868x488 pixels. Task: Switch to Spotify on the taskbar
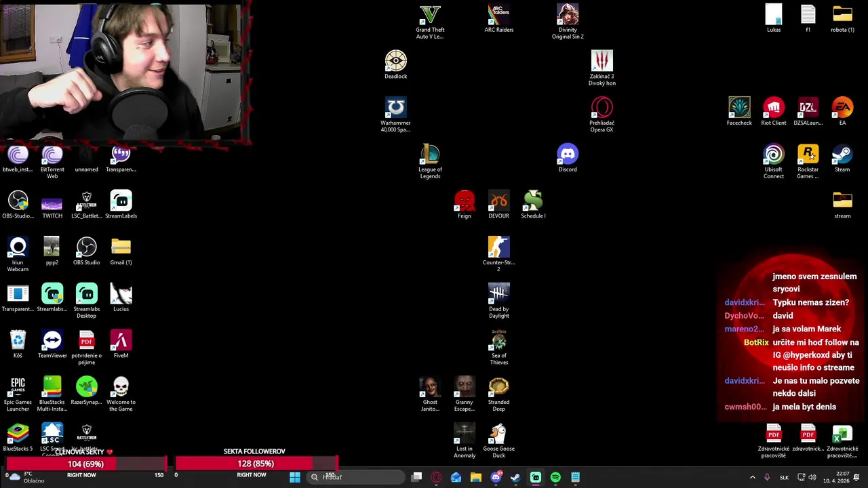[555, 477]
